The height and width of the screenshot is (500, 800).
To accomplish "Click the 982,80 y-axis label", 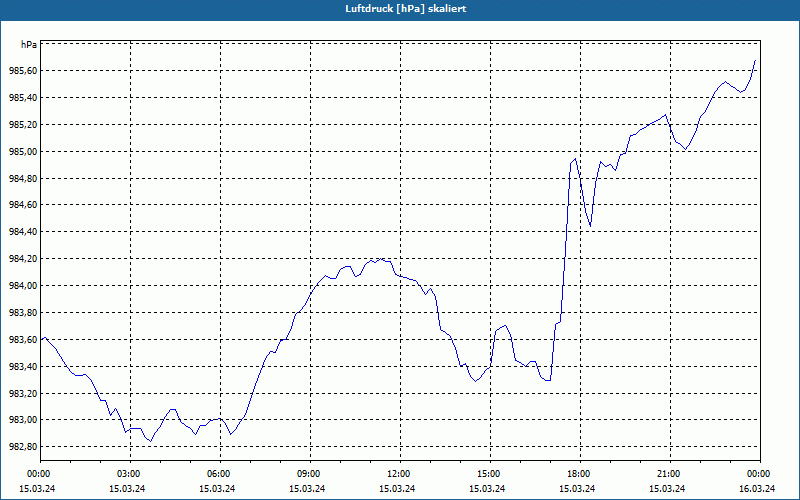I will click(x=23, y=447).
